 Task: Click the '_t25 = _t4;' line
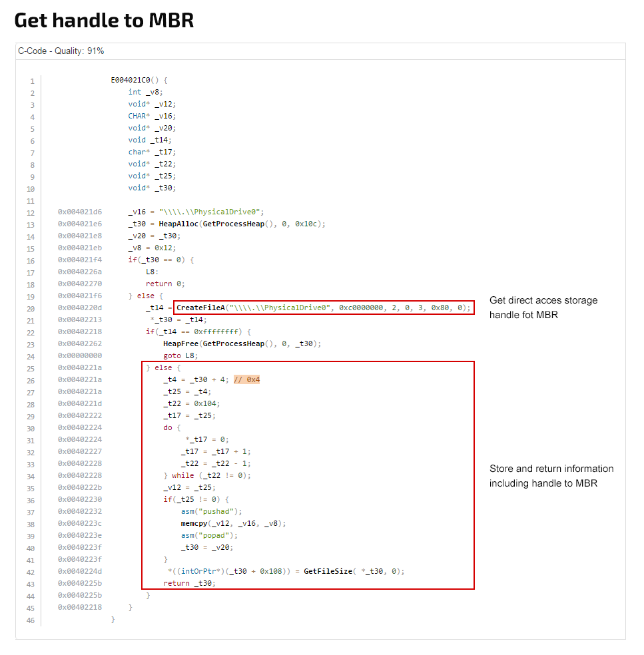coord(187,392)
